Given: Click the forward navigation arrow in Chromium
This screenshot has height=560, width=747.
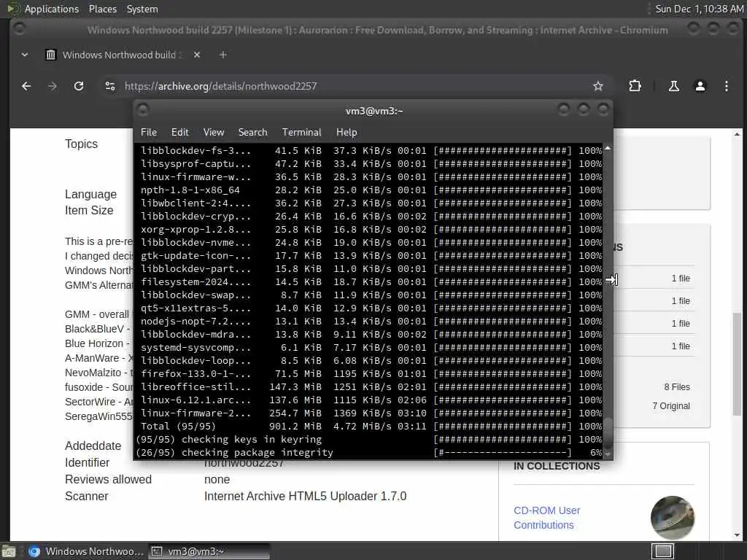Looking at the screenshot, I should pos(53,86).
